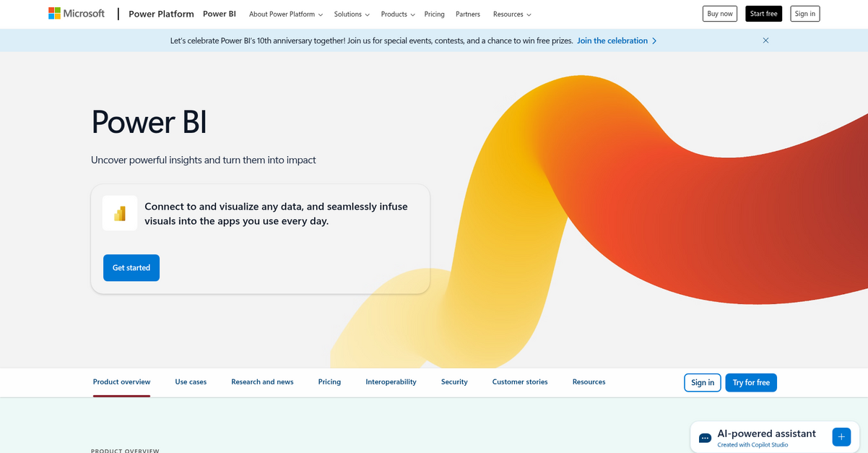The height and width of the screenshot is (453, 868).
Task: Click the Power BI main heading
Action: coord(149,121)
